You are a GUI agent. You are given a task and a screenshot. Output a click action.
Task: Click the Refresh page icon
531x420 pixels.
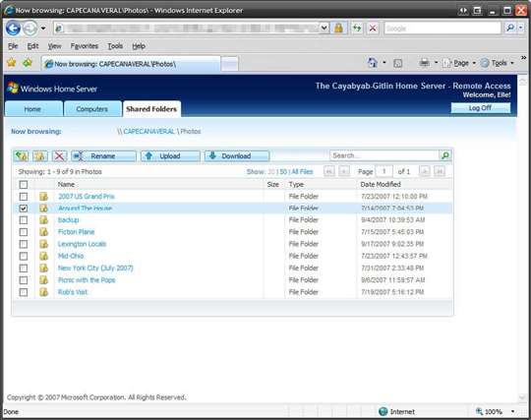pyautogui.click(x=357, y=29)
